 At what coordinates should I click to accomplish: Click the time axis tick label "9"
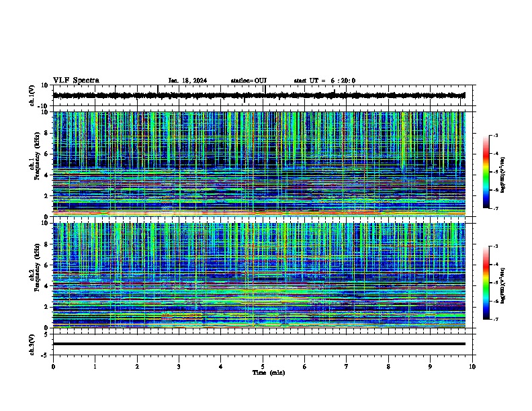[x=430, y=367]
